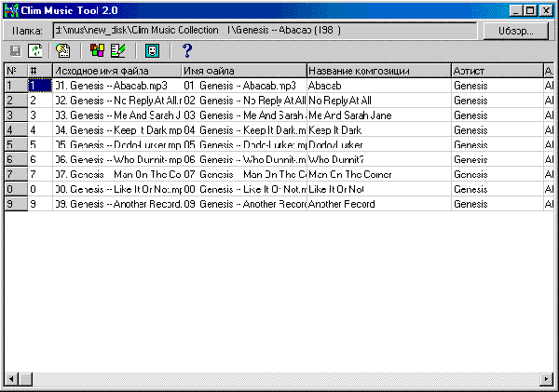Click 'Another Record' composition title cell
This screenshot has height=392, width=559.
[377, 204]
